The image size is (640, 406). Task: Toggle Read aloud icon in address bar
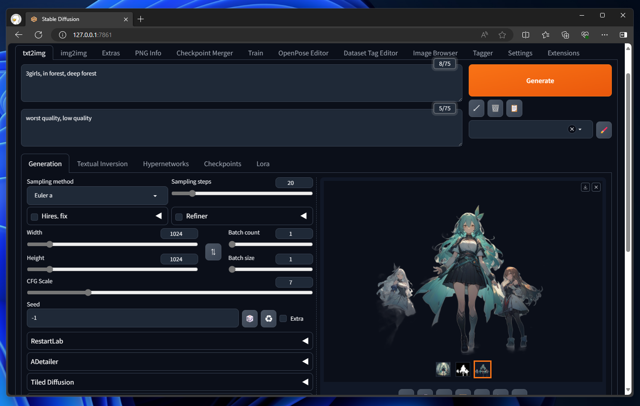tap(484, 35)
